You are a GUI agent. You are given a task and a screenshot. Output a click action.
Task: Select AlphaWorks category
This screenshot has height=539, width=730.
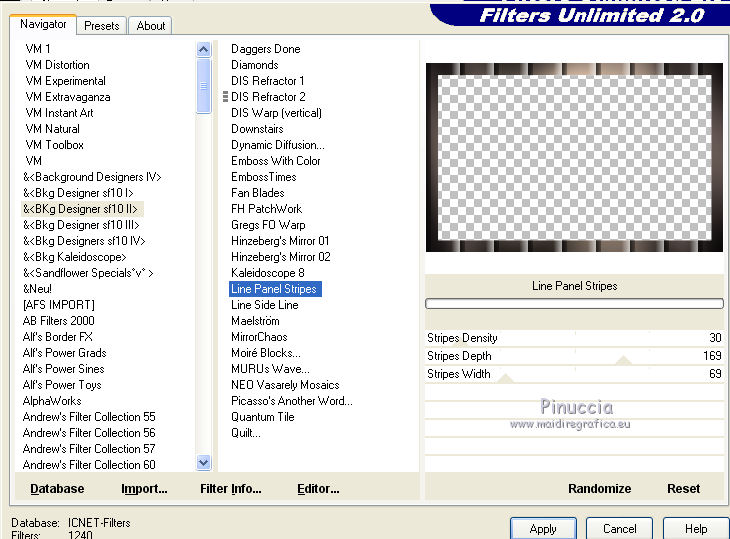coord(52,401)
